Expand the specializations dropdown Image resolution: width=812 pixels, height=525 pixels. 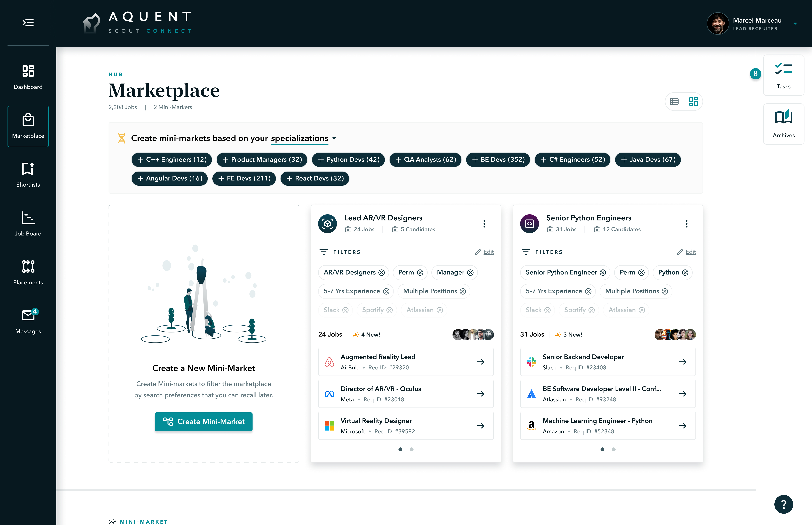(334, 138)
